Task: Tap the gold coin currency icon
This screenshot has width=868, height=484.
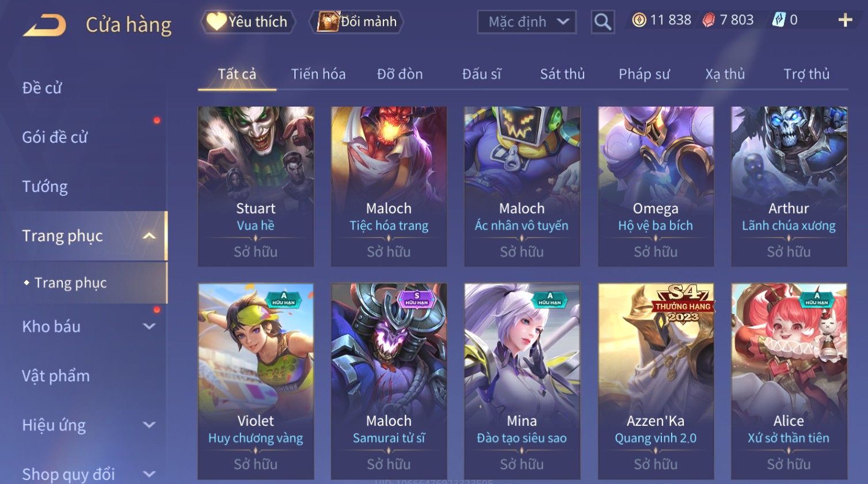Action: tap(639, 20)
